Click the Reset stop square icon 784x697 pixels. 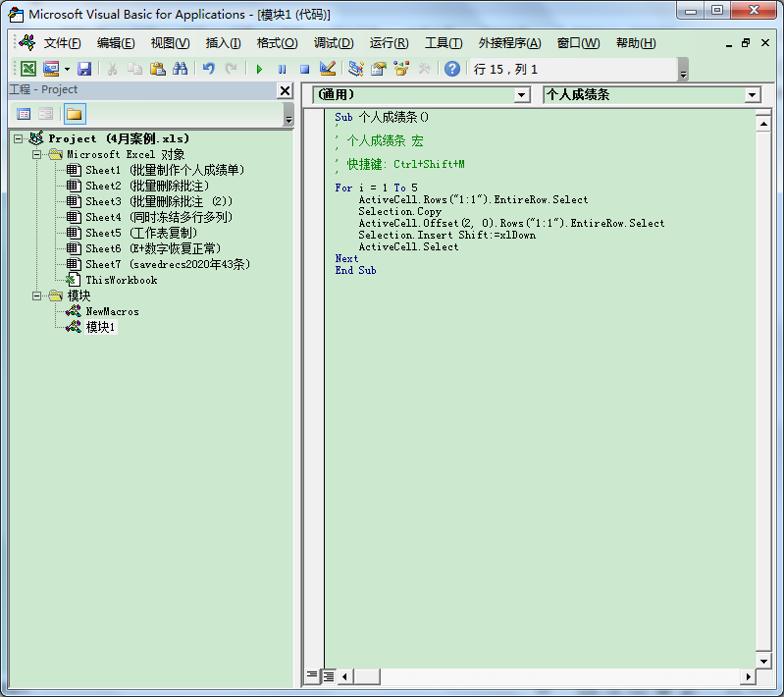(x=304, y=69)
